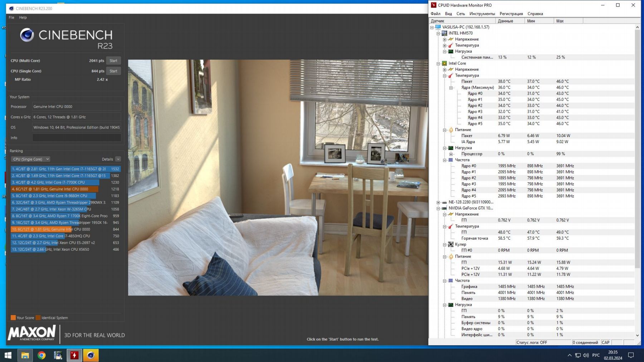Image resolution: width=644 pixels, height=362 pixels.
Task: Open network settings from system tray
Action: [x=578, y=355]
